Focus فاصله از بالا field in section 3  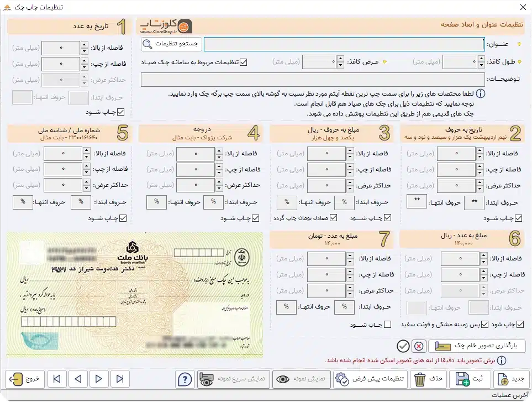(326, 154)
